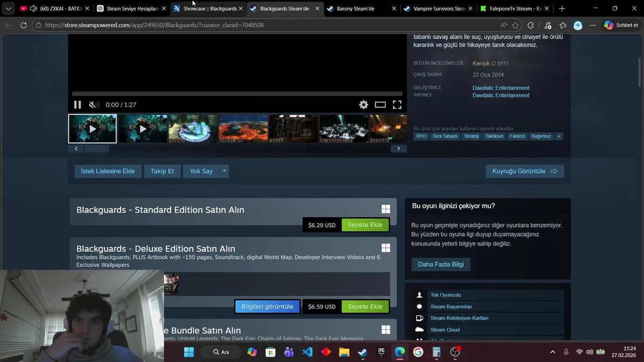644x362 pixels.
Task: Reload the current page
Action: (24, 25)
